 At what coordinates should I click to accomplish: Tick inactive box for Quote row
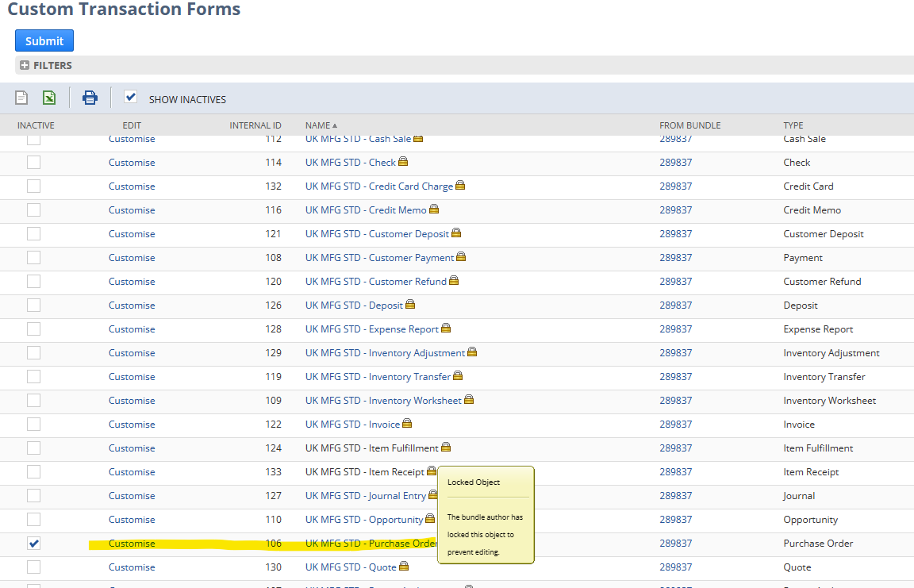pyautogui.click(x=34, y=567)
